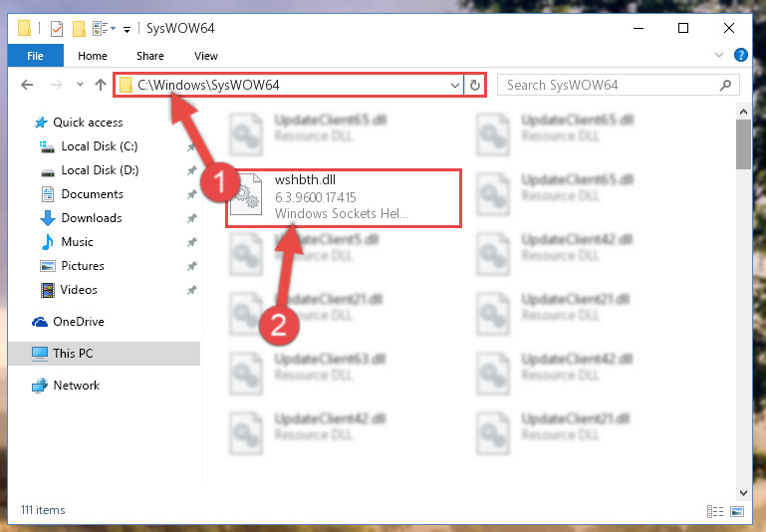Open the recent locations dropdown arrow
The width and height of the screenshot is (766, 532).
pyautogui.click(x=80, y=85)
